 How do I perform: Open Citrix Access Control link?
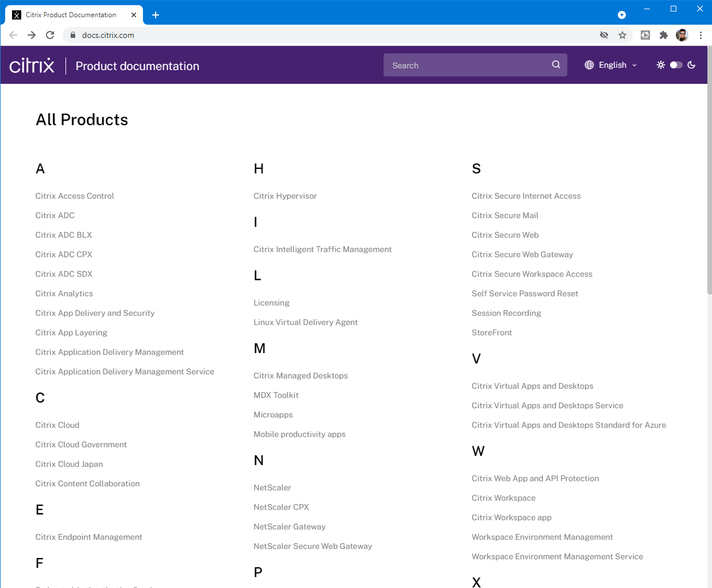click(x=75, y=196)
